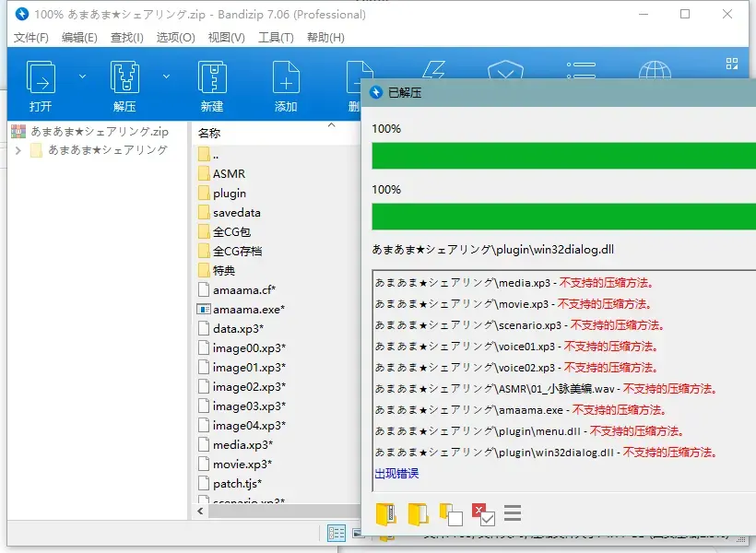Open the 帮助(H) menu

[325, 38]
